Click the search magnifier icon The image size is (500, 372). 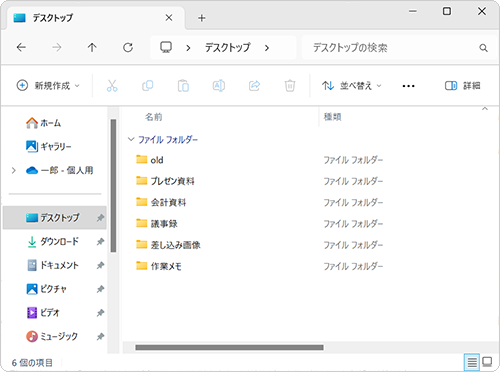point(483,48)
